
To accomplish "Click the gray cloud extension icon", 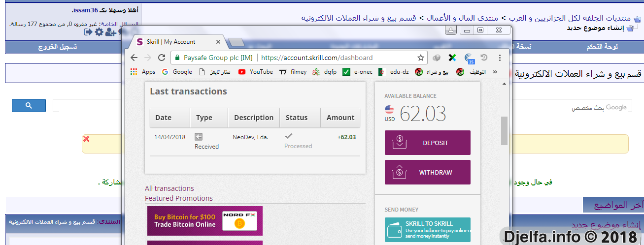I will pos(437,58).
